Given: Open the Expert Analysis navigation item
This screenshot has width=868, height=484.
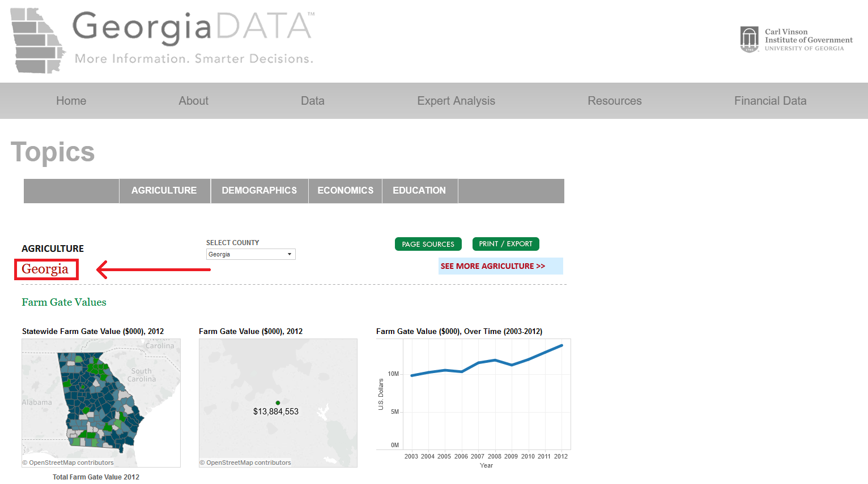Looking at the screenshot, I should [456, 101].
